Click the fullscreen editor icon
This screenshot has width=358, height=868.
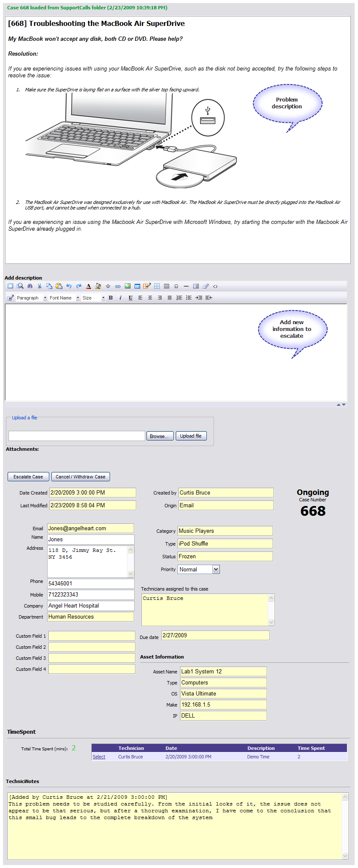[11, 286]
